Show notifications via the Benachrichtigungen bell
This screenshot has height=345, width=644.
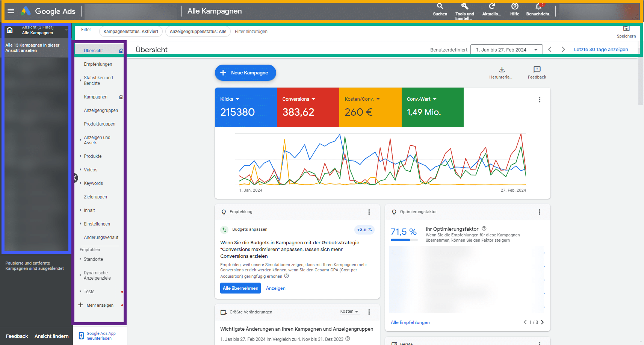(x=538, y=6)
